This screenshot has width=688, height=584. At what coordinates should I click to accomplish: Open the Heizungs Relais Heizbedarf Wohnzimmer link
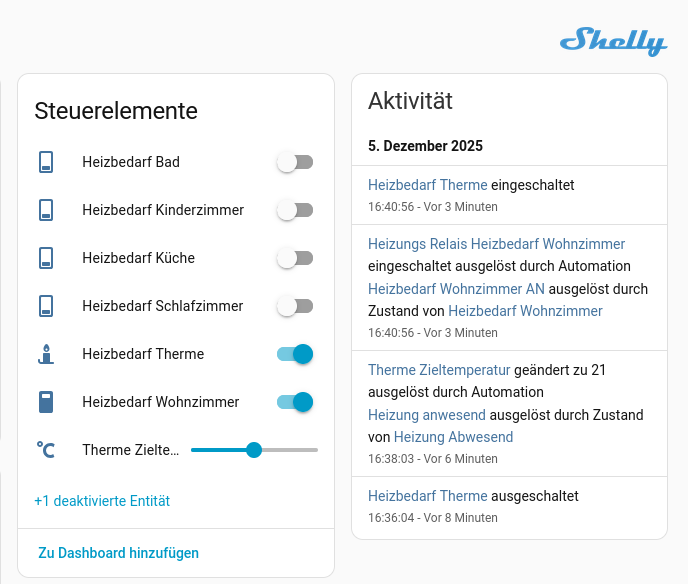[496, 244]
